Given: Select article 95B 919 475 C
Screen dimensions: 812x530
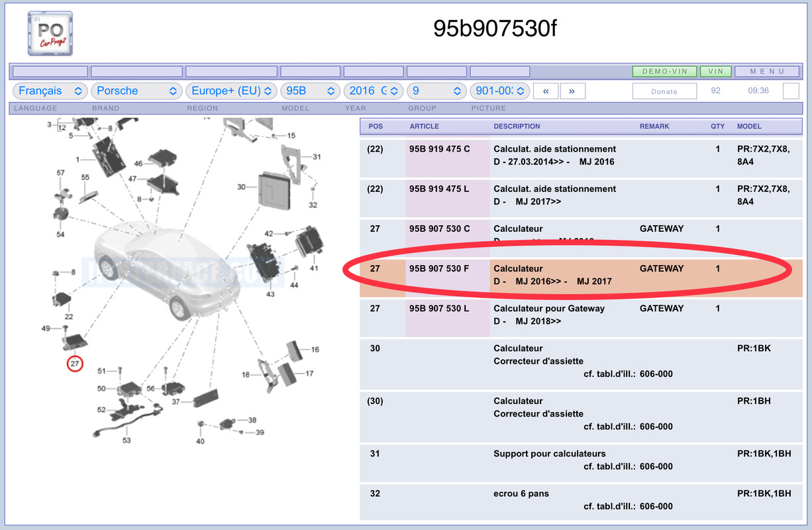Looking at the screenshot, I should [440, 149].
